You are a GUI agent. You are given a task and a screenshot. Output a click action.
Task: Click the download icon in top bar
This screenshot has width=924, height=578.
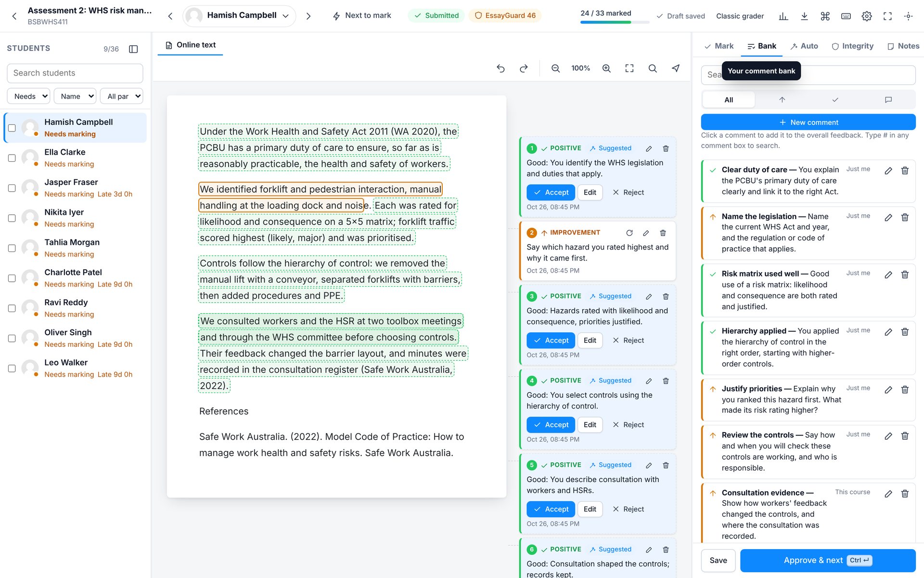pyautogui.click(x=804, y=16)
